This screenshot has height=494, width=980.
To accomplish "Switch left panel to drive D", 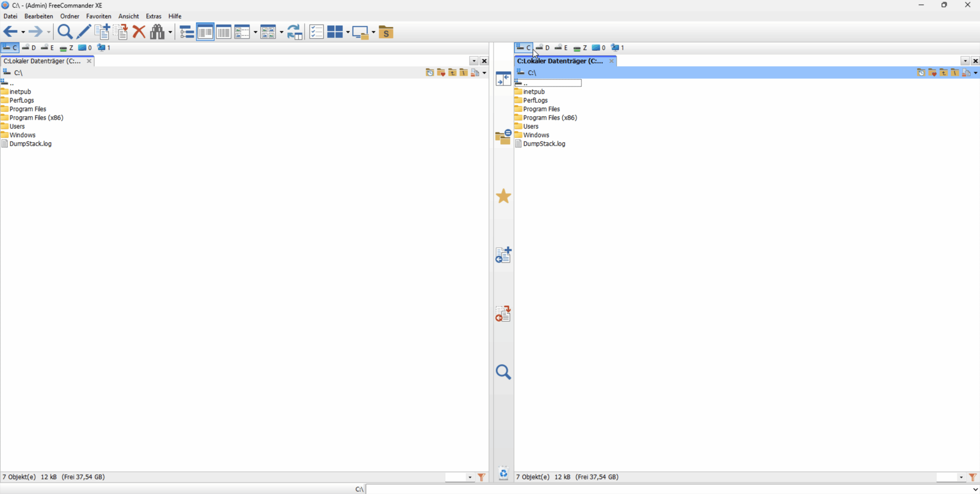I will tap(29, 47).
